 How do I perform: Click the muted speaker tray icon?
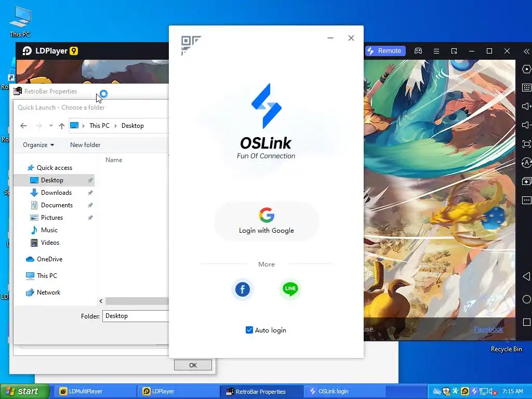click(x=493, y=392)
